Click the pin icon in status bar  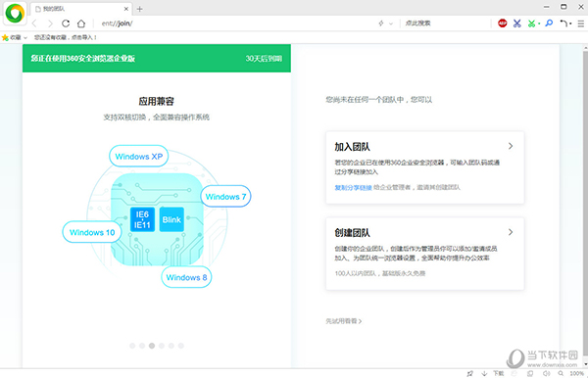tap(469, 373)
